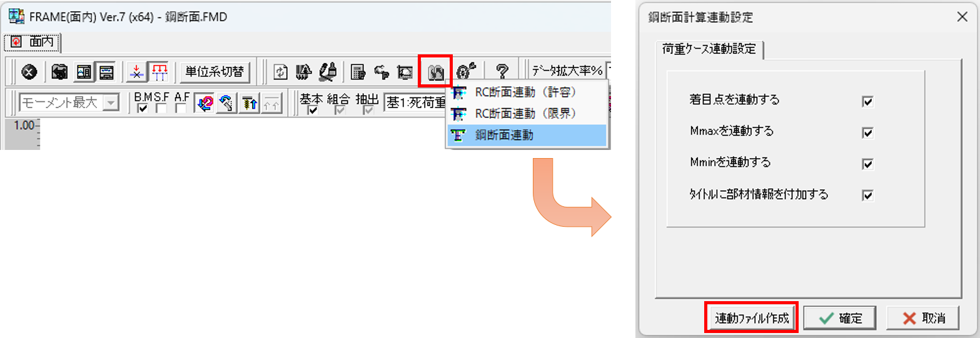The width and height of the screenshot is (980, 338).
Task: Click the データ拡大率% input field
Action: pyautogui.click(x=608, y=71)
